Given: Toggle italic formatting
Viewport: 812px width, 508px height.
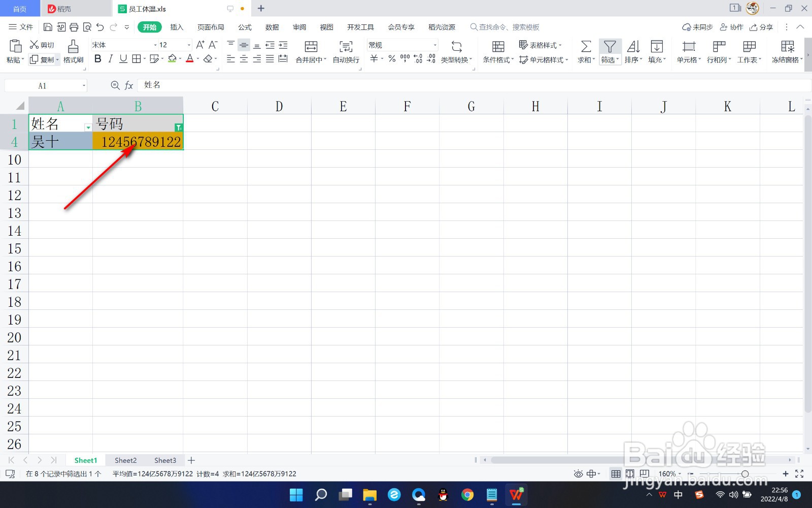Looking at the screenshot, I should [111, 59].
